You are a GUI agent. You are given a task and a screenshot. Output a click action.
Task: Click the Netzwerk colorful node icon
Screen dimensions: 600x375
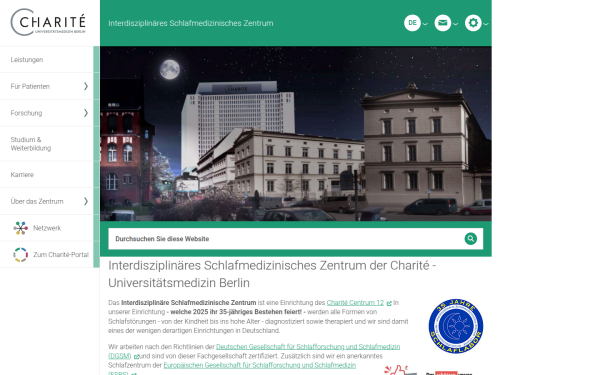coord(21,228)
